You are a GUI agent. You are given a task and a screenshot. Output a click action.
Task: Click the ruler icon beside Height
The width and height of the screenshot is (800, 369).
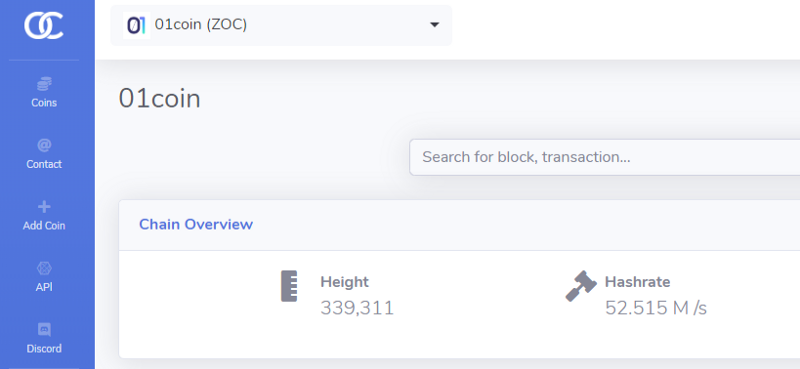289,286
